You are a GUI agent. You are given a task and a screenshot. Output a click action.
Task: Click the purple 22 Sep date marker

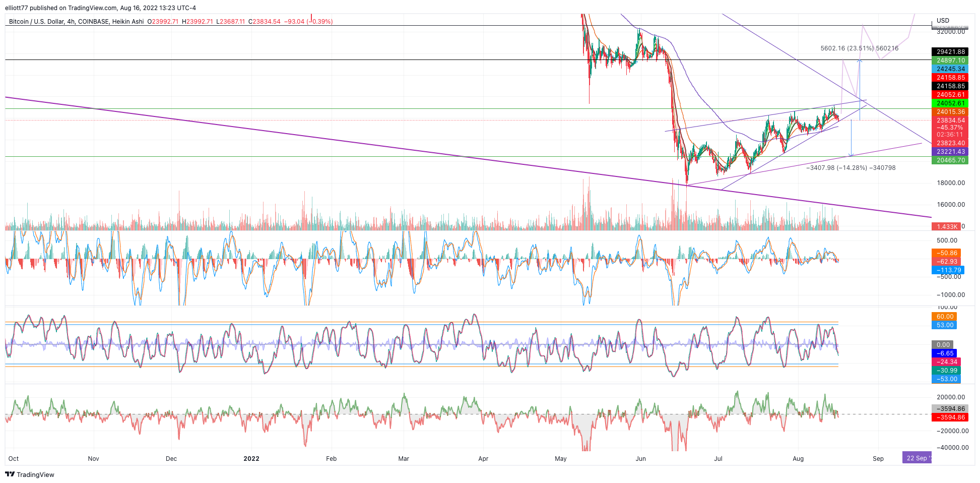click(x=917, y=458)
